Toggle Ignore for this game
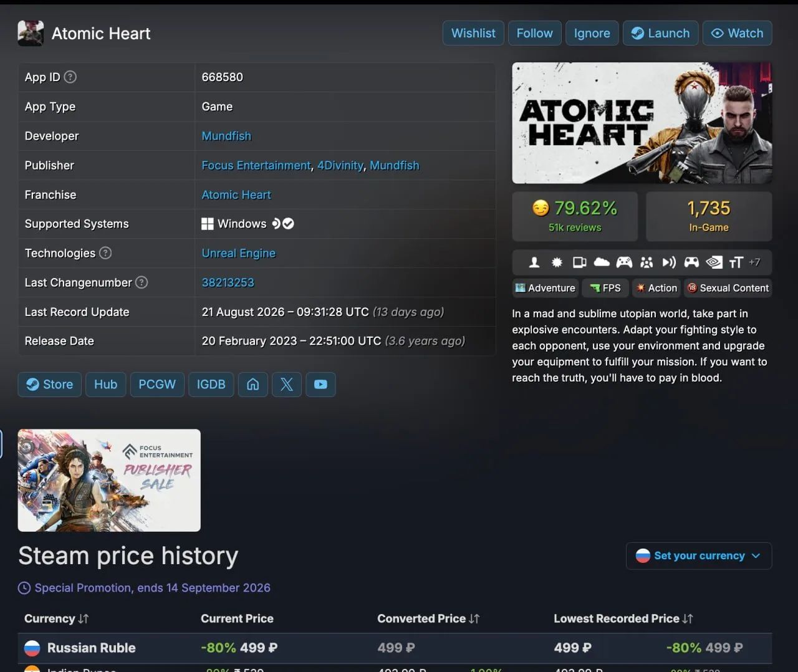 592,33
